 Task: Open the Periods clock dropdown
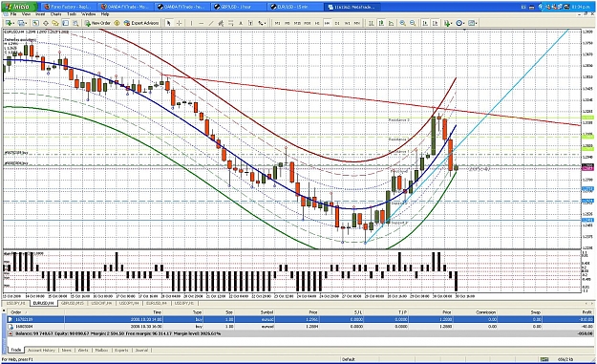[460, 23]
